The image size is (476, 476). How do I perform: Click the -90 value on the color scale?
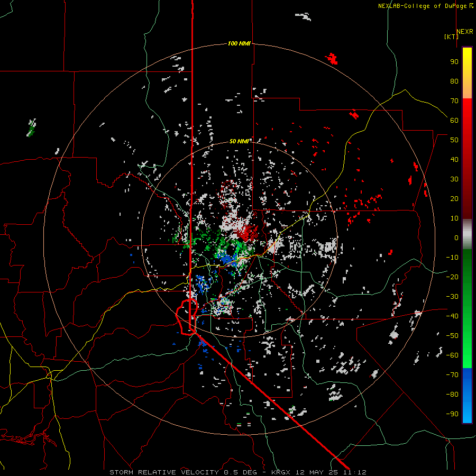pyautogui.click(x=452, y=414)
